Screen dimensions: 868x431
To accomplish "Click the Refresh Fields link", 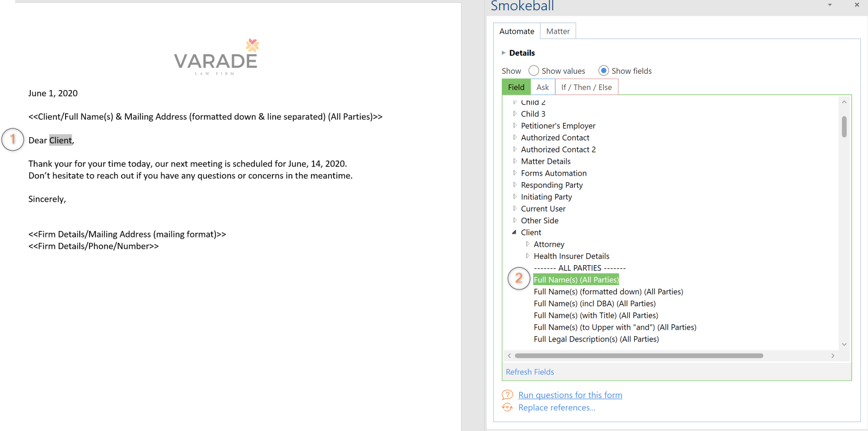I will [530, 372].
